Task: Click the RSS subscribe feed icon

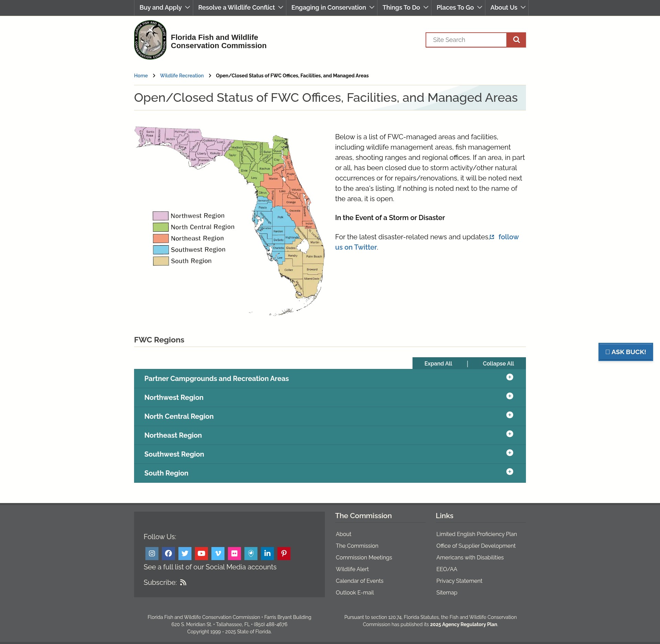Action: pyautogui.click(x=183, y=582)
